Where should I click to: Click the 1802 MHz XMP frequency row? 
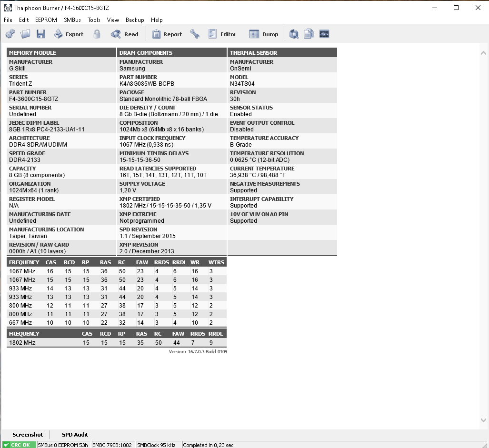point(117,342)
